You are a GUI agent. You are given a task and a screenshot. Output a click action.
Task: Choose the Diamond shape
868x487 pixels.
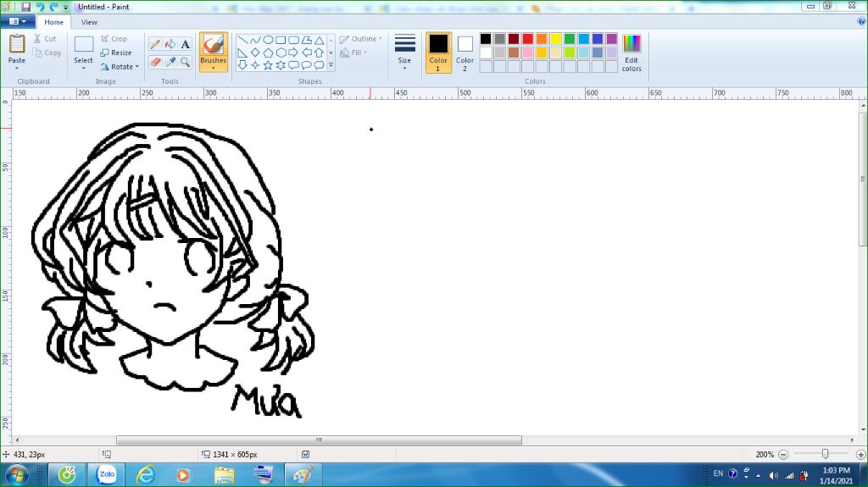(255, 53)
